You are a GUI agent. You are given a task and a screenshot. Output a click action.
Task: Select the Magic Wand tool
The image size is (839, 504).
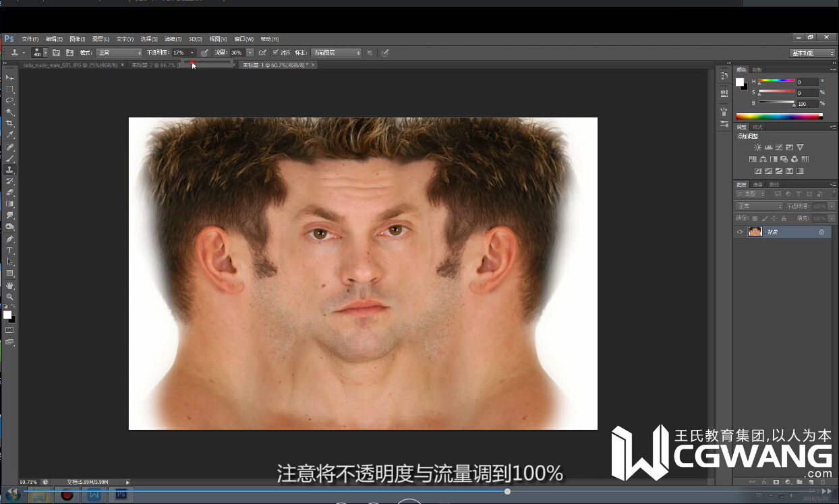click(x=9, y=113)
